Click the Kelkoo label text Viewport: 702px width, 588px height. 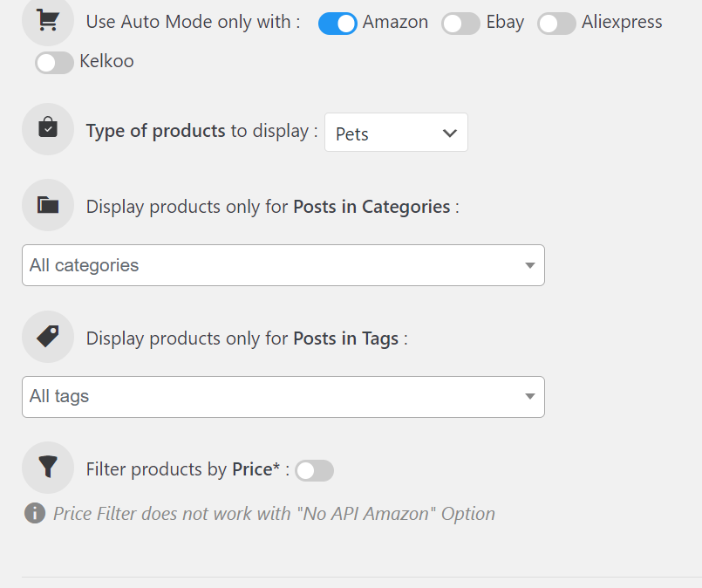point(106,61)
